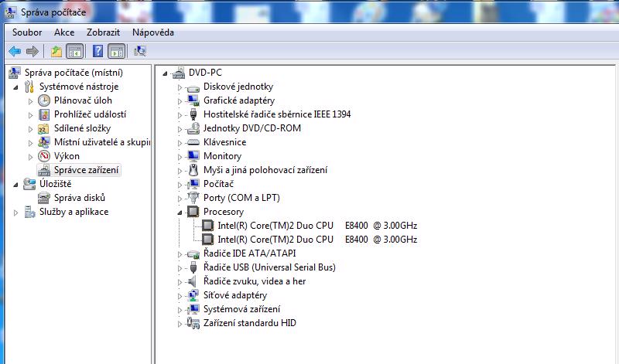This screenshot has height=364, width=619.
Task: Collapse the Procesory node
Action: pyautogui.click(x=180, y=213)
